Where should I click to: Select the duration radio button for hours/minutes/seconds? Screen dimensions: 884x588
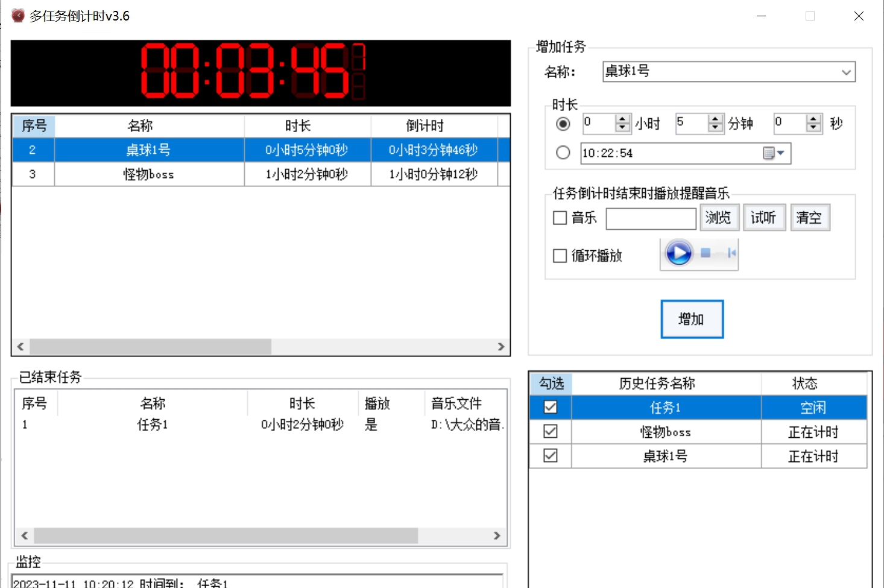pyautogui.click(x=563, y=124)
